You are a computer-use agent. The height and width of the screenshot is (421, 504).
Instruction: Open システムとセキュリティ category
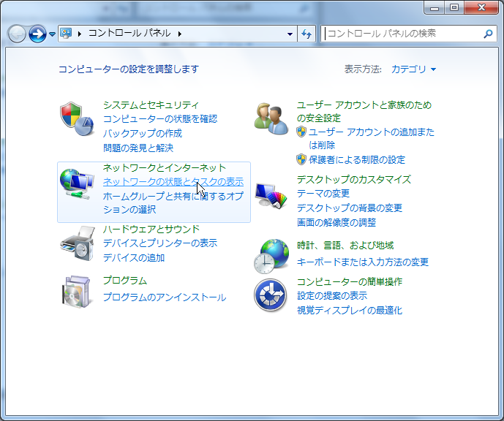point(151,105)
